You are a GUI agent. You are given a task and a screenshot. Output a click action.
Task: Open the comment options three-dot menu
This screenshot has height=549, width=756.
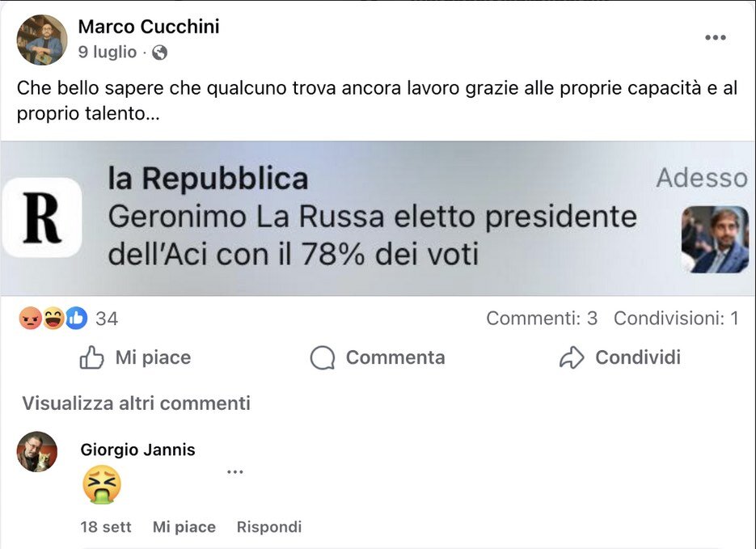[x=234, y=472]
